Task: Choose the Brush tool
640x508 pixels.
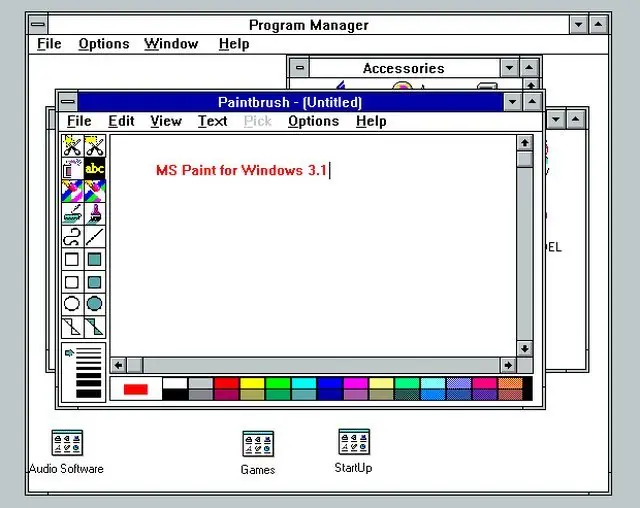Action: (95, 214)
